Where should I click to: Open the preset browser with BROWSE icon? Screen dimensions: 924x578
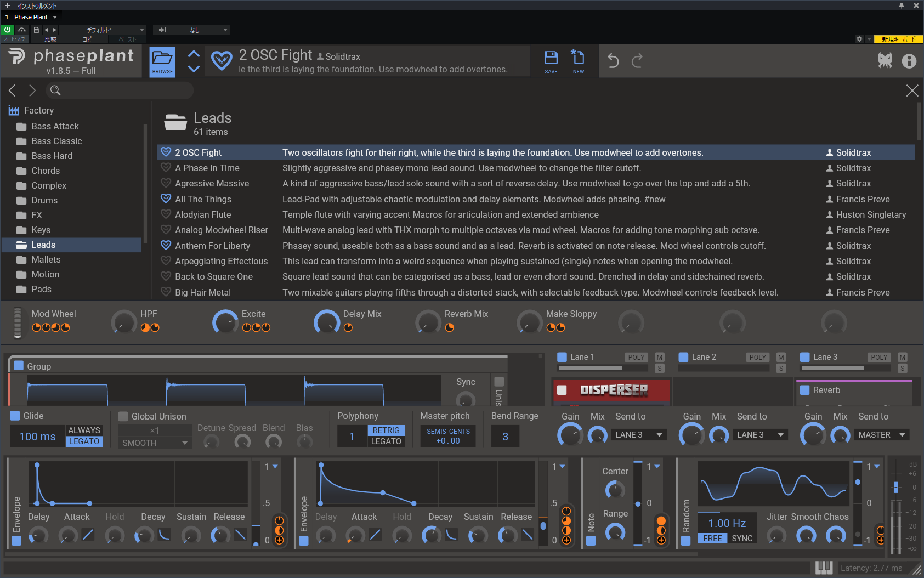tap(162, 61)
